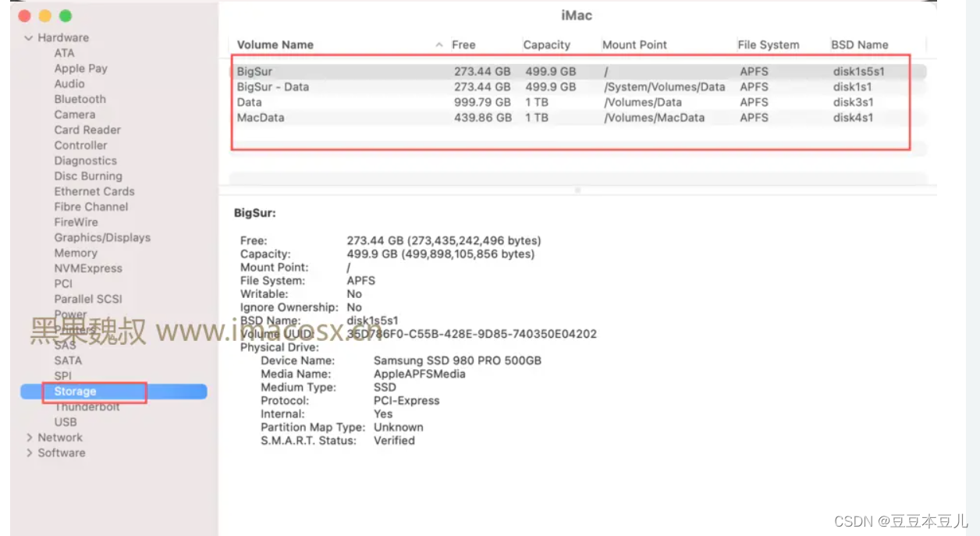
Task: Collapse the Hardware section chevron
Action: 29,37
